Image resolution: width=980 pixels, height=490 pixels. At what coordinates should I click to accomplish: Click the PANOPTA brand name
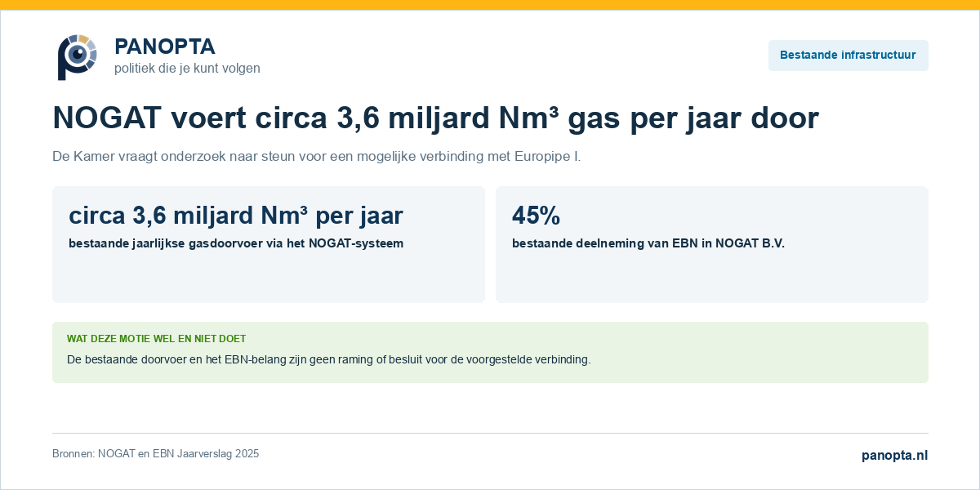coord(165,47)
